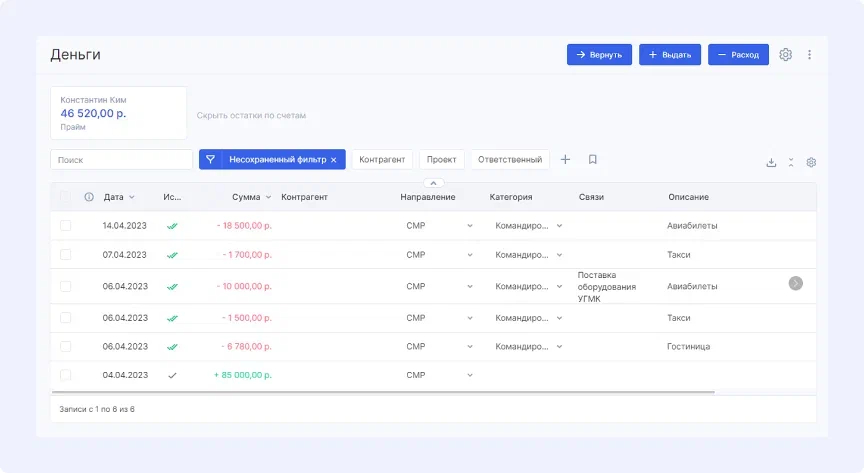Open the Контрагент filter chip
The height and width of the screenshot is (473, 864).
pyautogui.click(x=382, y=159)
